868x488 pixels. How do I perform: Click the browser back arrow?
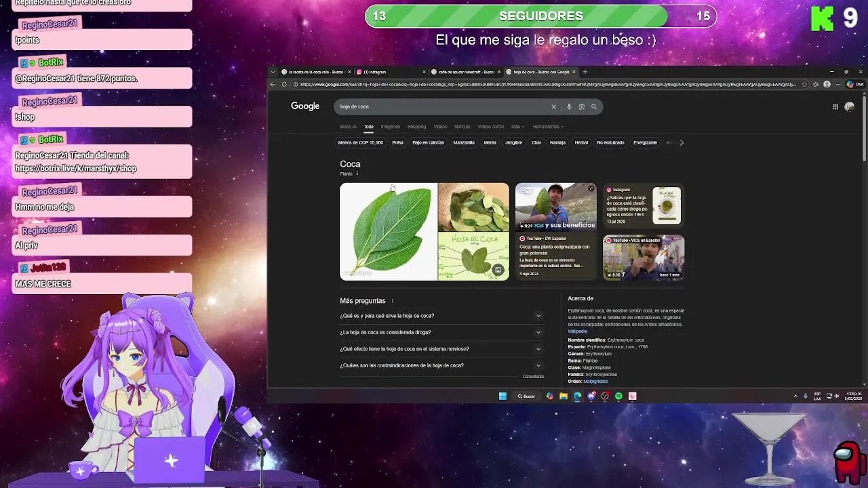pyautogui.click(x=273, y=84)
